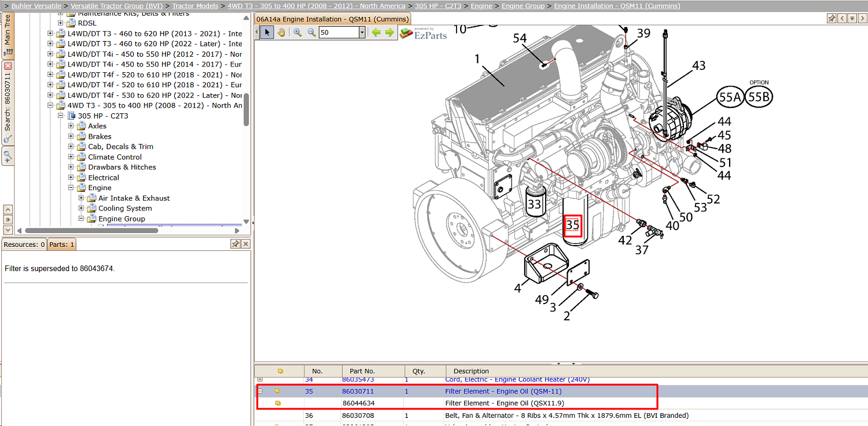The width and height of the screenshot is (868, 426).
Task: Collapse the Engine Group folder
Action: (82, 218)
